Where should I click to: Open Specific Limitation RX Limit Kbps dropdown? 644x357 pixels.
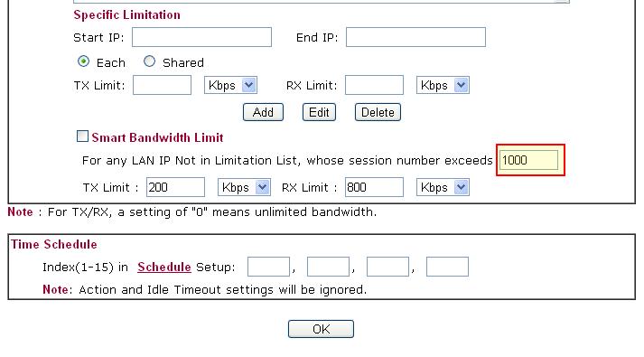pos(443,86)
